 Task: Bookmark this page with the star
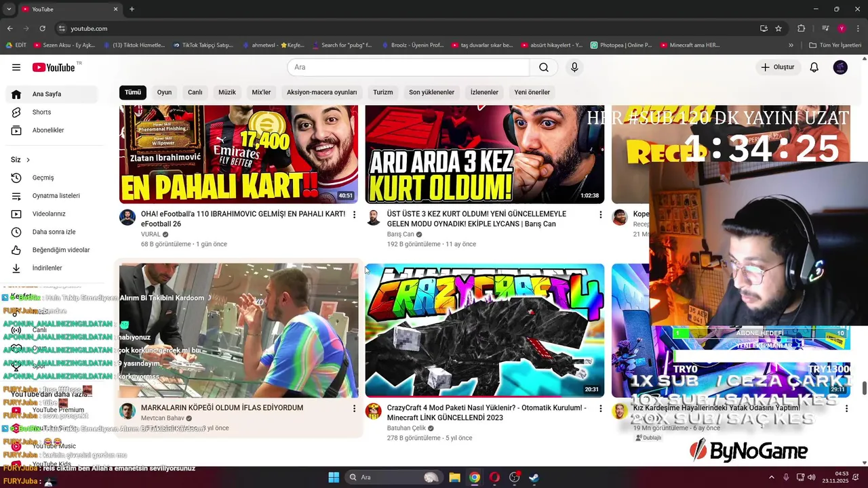coord(778,28)
